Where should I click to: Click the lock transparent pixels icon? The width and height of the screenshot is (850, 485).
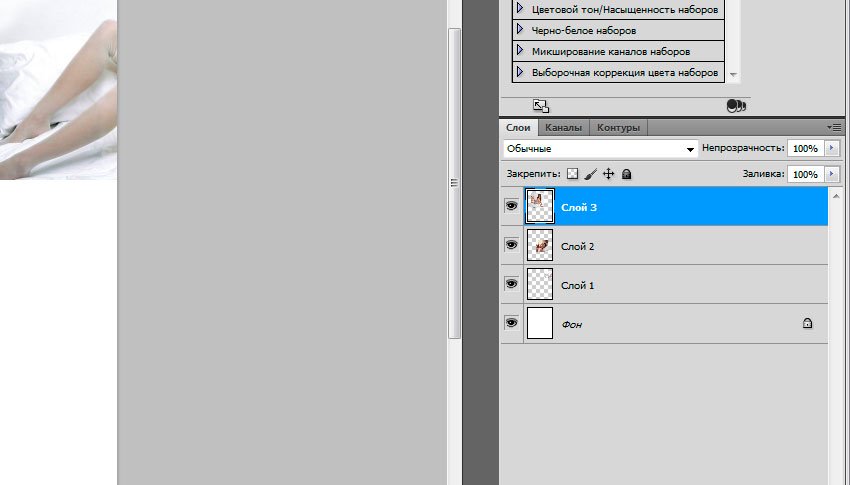[x=573, y=174]
